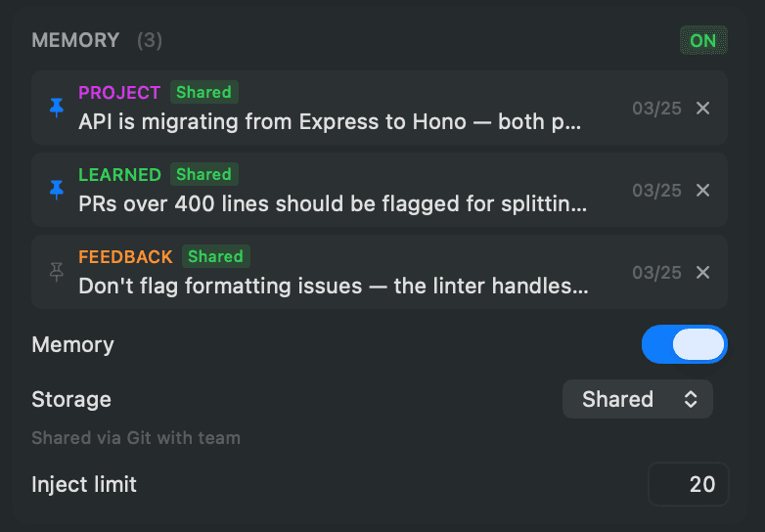Open the API migrating memory text
765x532 pixels.
[x=330, y=122]
